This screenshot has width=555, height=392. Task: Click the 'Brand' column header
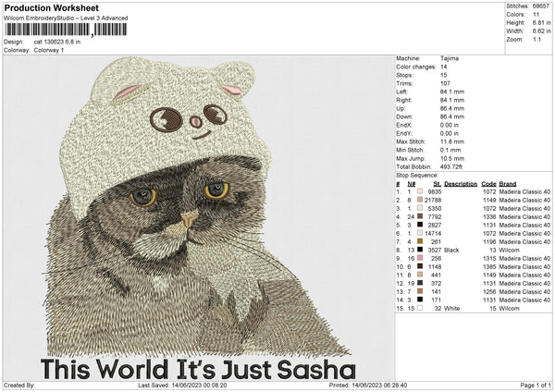tap(508, 184)
